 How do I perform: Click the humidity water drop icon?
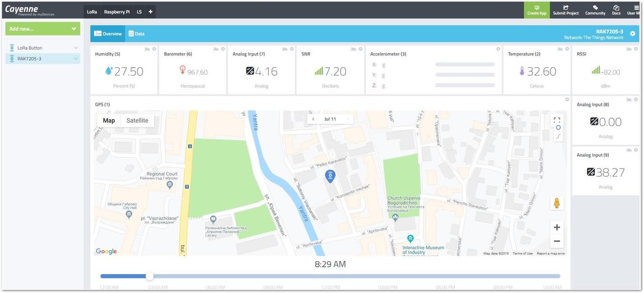click(x=109, y=71)
